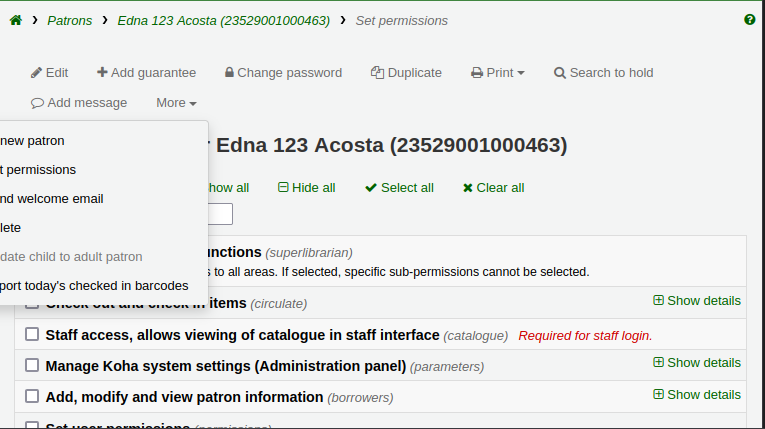Click the help question mark icon
Viewport: 765px width, 429px height.
click(750, 20)
